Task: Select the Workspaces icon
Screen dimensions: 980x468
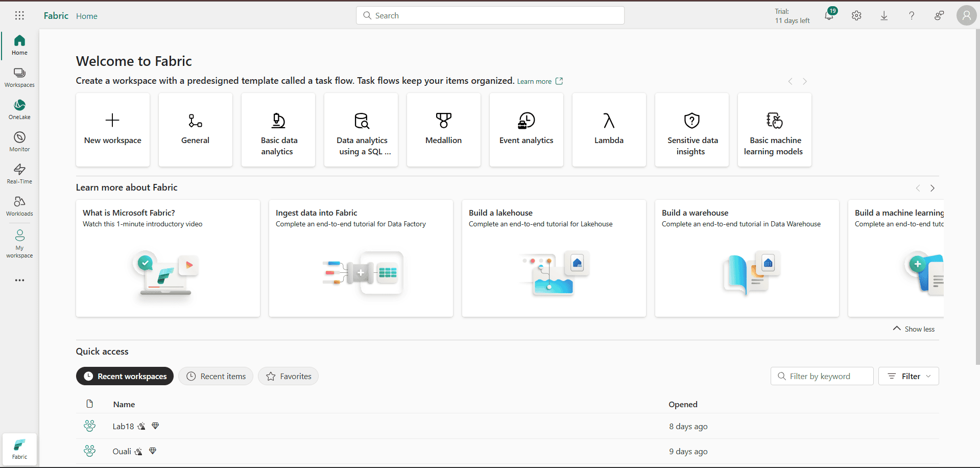Action: [x=19, y=76]
